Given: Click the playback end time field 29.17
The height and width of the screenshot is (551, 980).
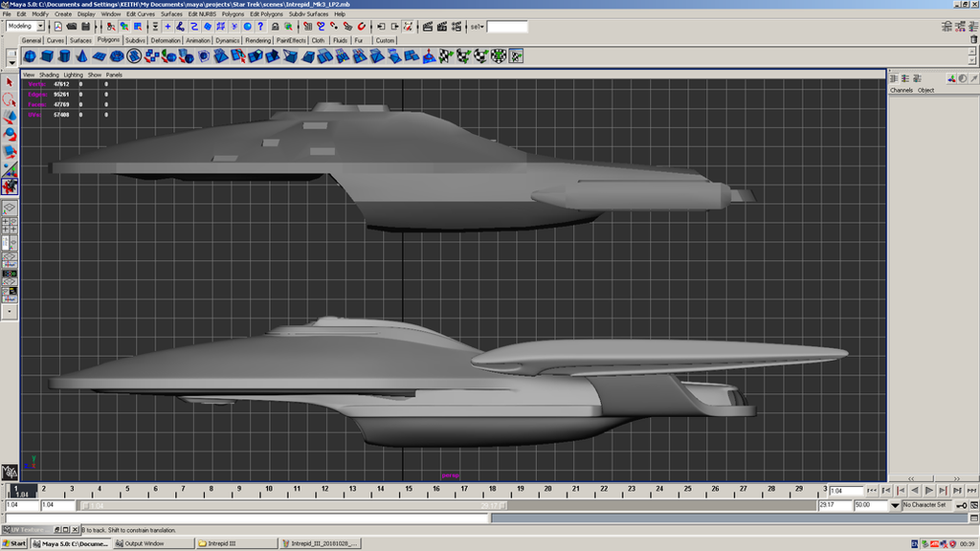Looking at the screenshot, I should (x=835, y=505).
